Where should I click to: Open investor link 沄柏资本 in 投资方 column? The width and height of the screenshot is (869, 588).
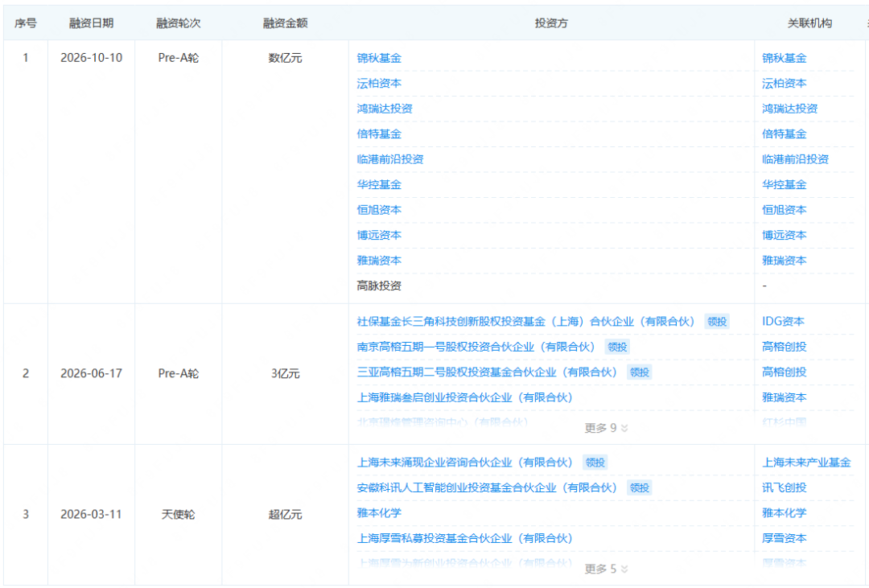coord(379,84)
